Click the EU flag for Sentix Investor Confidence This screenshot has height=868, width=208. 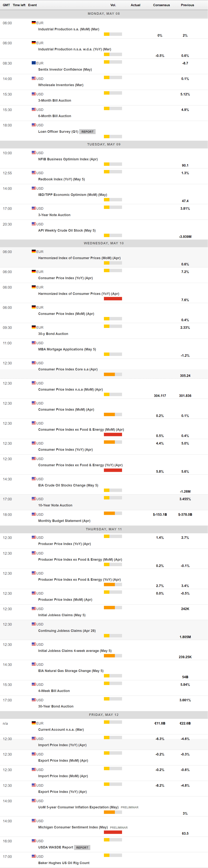pyautogui.click(x=34, y=63)
